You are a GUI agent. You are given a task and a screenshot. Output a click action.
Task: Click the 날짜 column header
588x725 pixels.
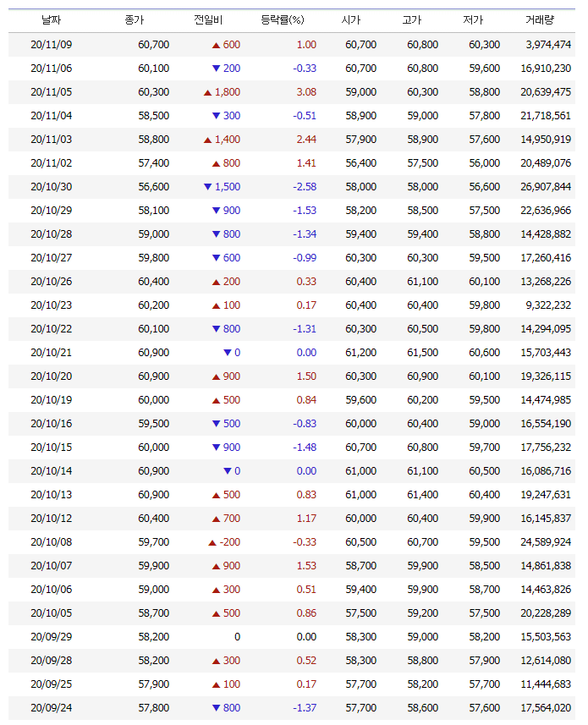(x=51, y=20)
